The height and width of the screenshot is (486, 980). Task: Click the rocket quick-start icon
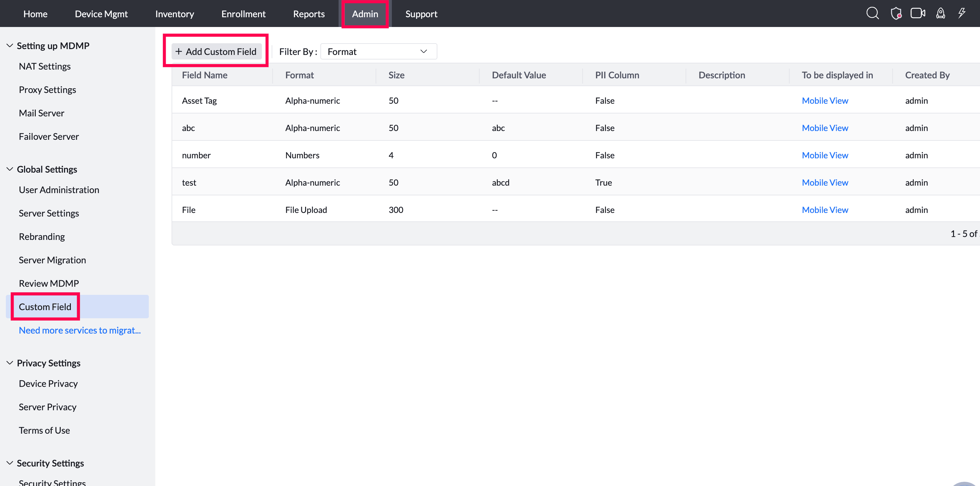click(x=940, y=13)
